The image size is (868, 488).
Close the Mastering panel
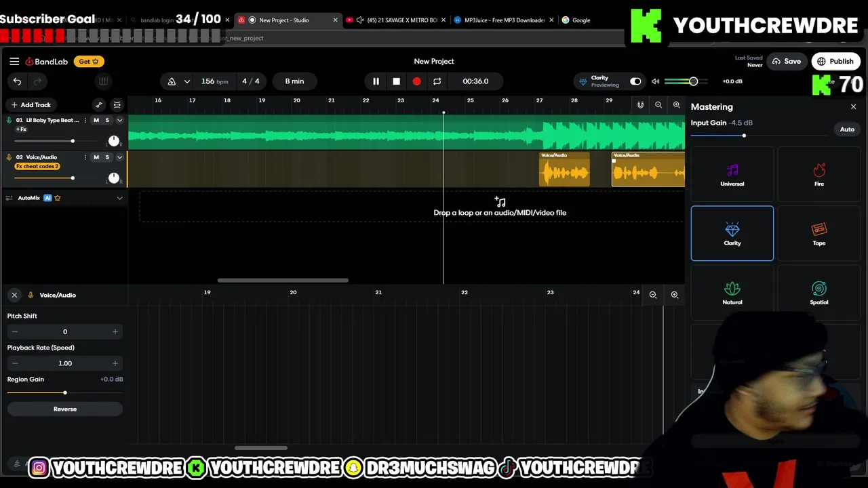[853, 106]
